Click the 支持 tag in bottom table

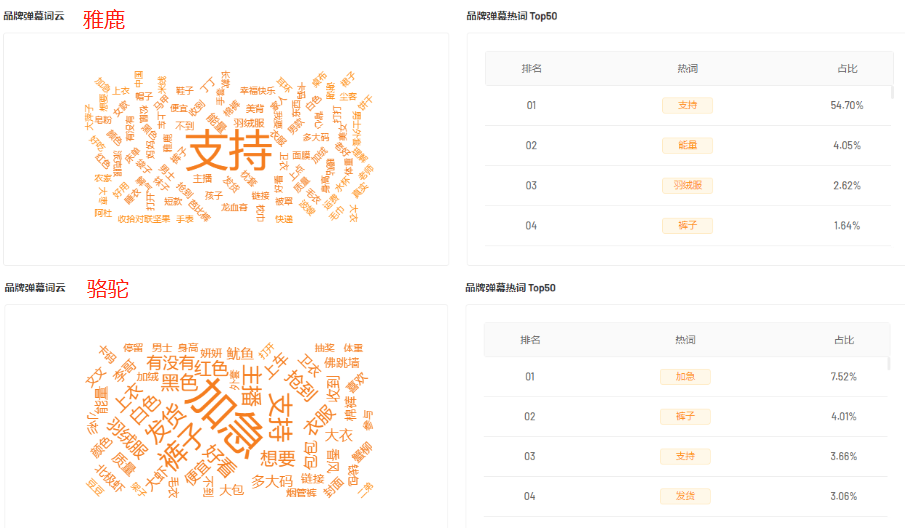point(685,456)
